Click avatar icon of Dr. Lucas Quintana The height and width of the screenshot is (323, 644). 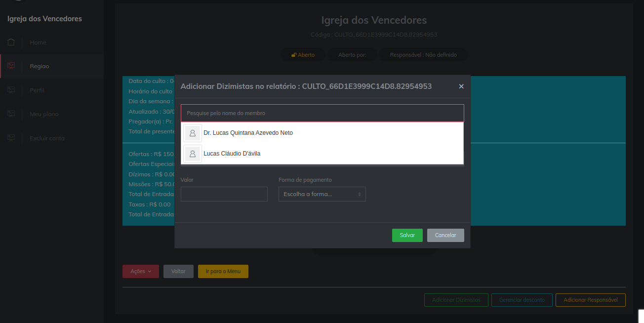[x=193, y=133]
